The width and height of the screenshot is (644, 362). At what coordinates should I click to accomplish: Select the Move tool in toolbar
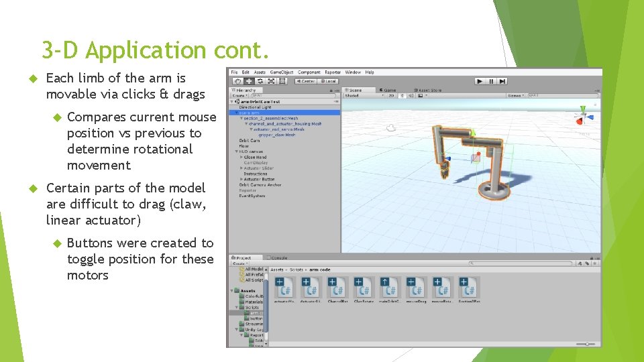248,81
